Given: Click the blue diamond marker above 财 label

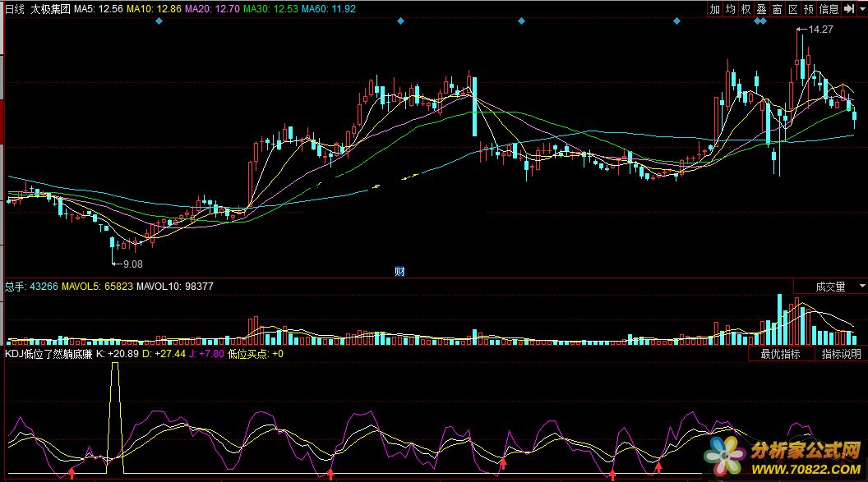Looking at the screenshot, I should click(401, 21).
